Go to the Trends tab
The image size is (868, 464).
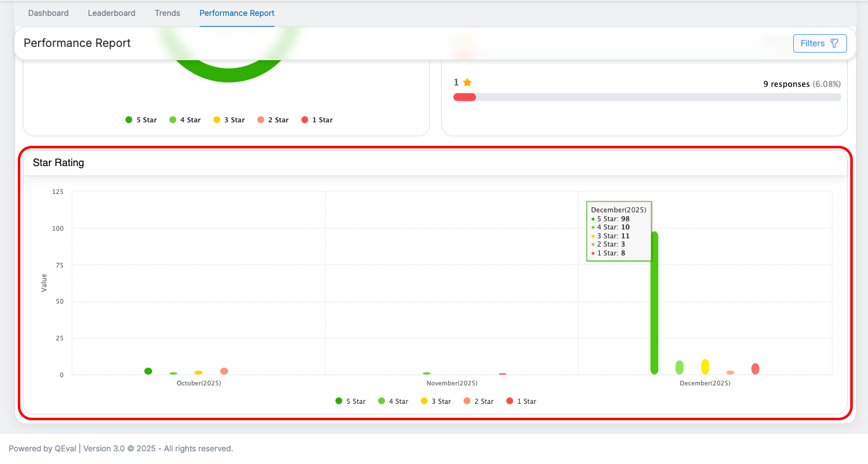167,13
